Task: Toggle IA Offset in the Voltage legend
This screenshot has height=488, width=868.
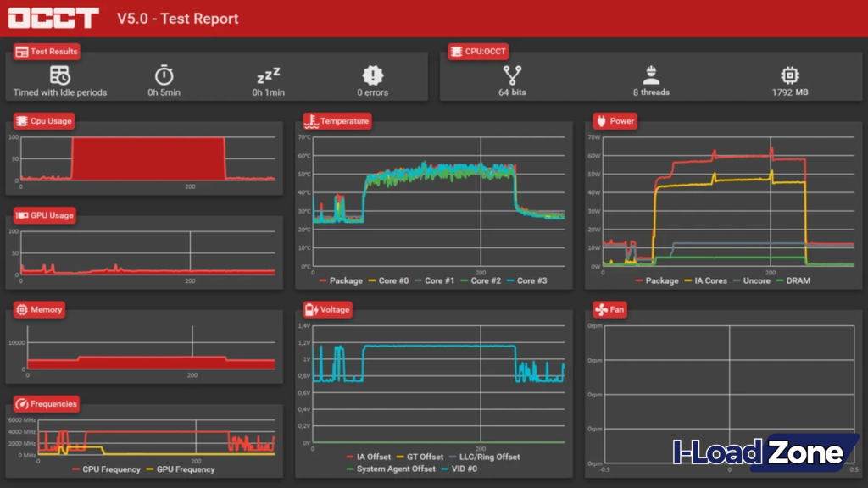Action: pos(368,457)
